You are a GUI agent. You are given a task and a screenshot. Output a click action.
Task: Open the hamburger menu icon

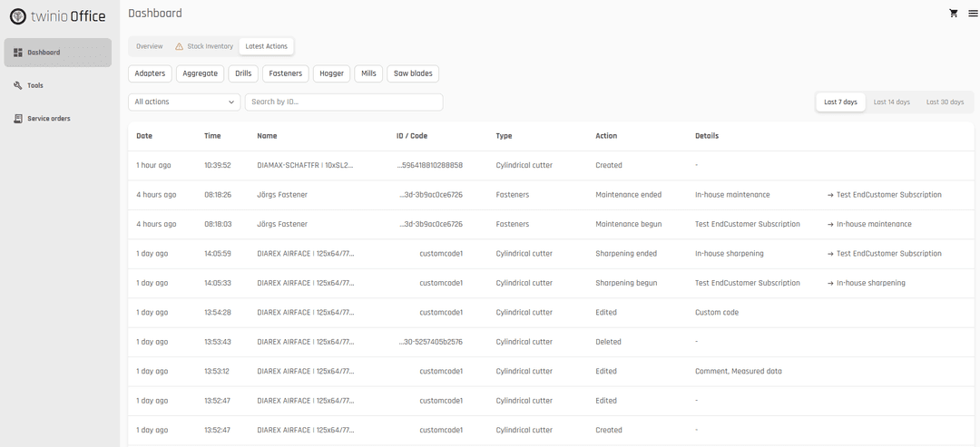click(973, 13)
